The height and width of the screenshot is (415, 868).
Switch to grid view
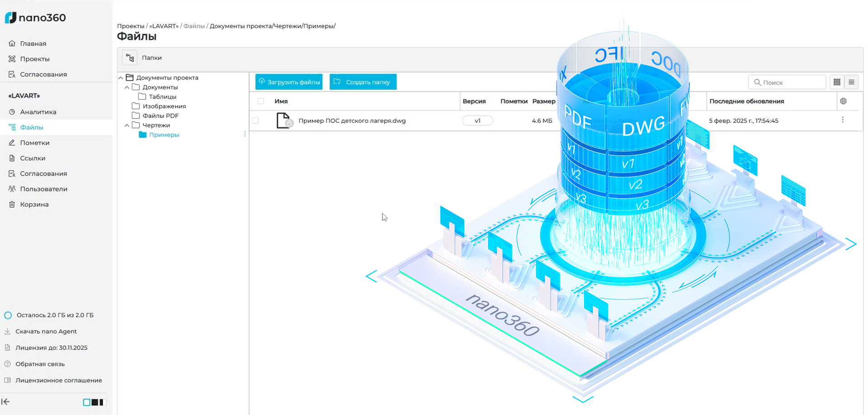point(837,82)
